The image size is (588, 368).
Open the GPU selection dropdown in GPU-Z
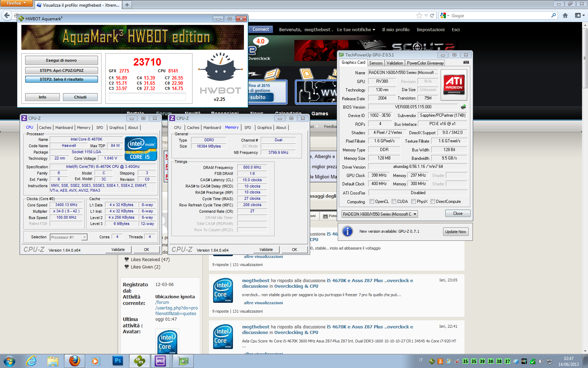pyautogui.click(x=379, y=214)
